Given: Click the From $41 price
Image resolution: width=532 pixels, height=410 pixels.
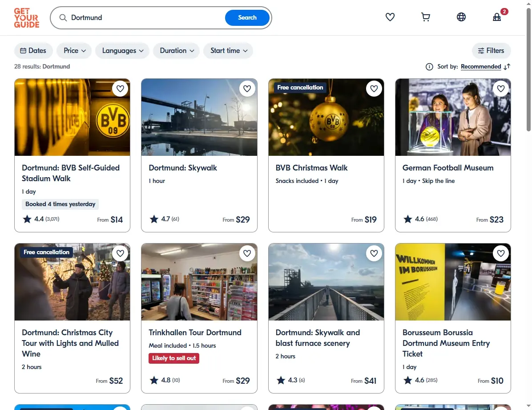Looking at the screenshot, I should [x=364, y=381].
